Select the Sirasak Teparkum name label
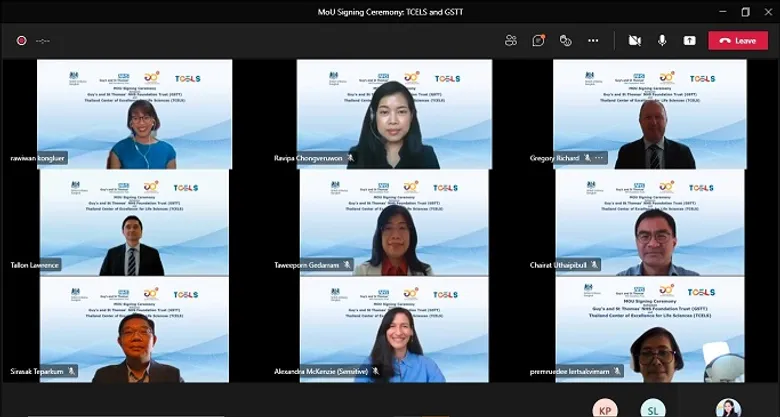The width and height of the screenshot is (780, 417). [37, 371]
